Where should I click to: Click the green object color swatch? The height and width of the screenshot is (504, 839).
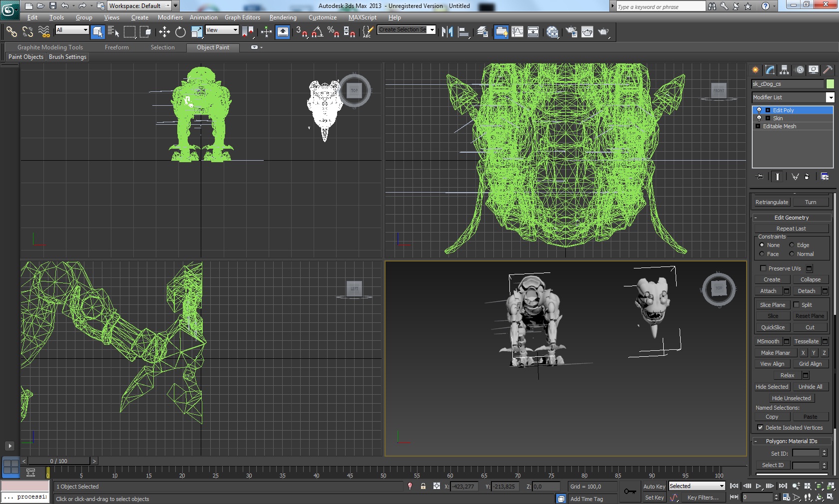pyautogui.click(x=830, y=84)
